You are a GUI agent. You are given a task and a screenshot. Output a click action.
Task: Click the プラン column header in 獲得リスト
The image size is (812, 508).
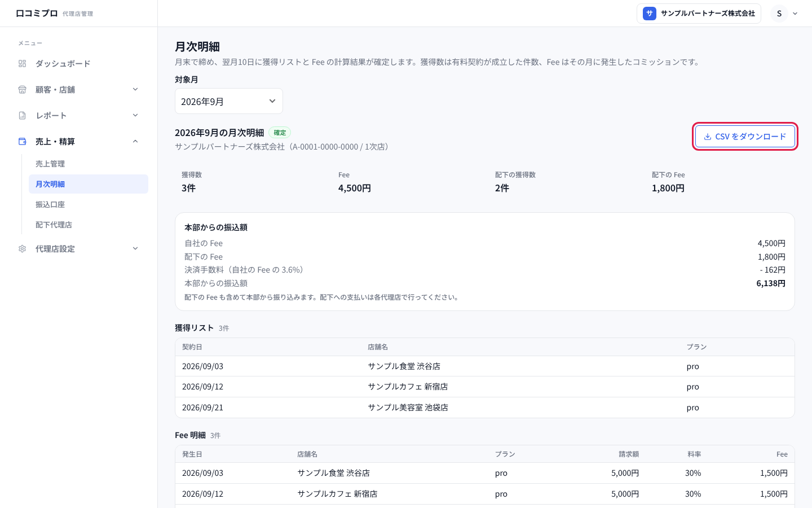click(697, 347)
